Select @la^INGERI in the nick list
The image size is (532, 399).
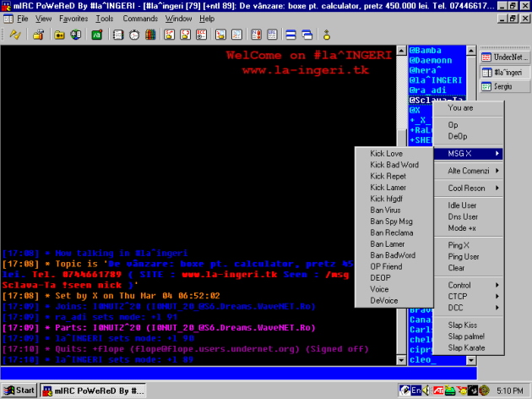coord(437,80)
